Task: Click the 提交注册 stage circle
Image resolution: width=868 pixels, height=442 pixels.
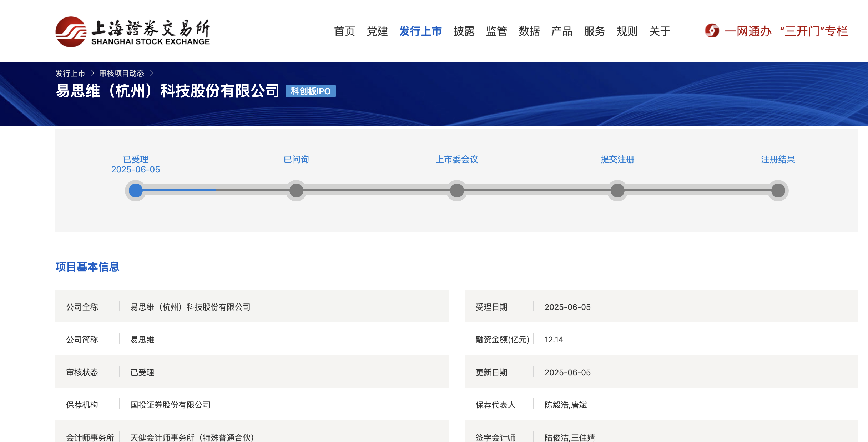Action: 617,190
